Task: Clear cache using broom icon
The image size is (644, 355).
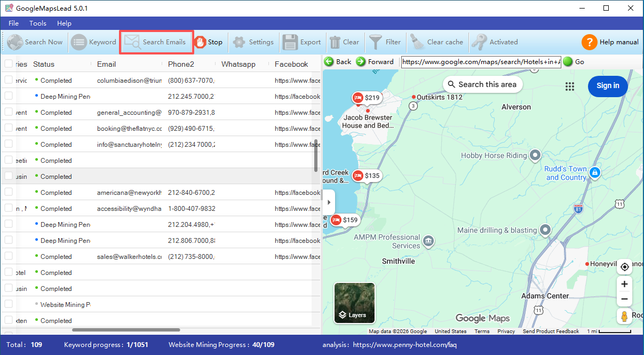Action: pos(417,42)
